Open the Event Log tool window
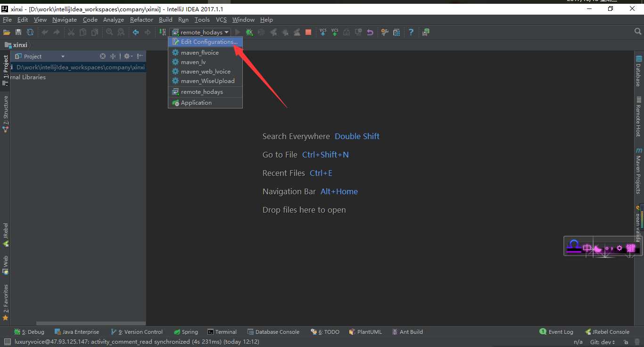644x347 pixels. [556, 332]
